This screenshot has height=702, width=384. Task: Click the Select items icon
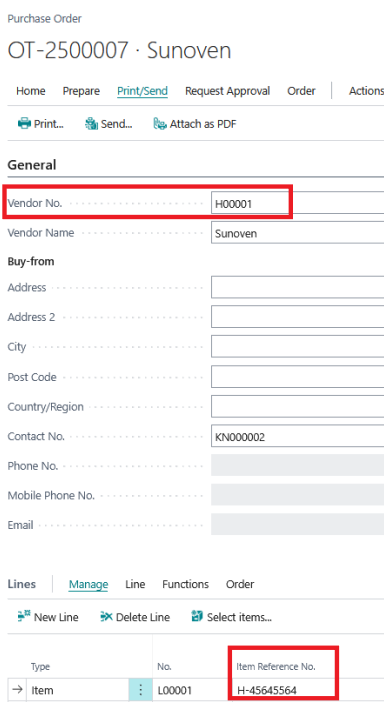[x=197, y=616]
